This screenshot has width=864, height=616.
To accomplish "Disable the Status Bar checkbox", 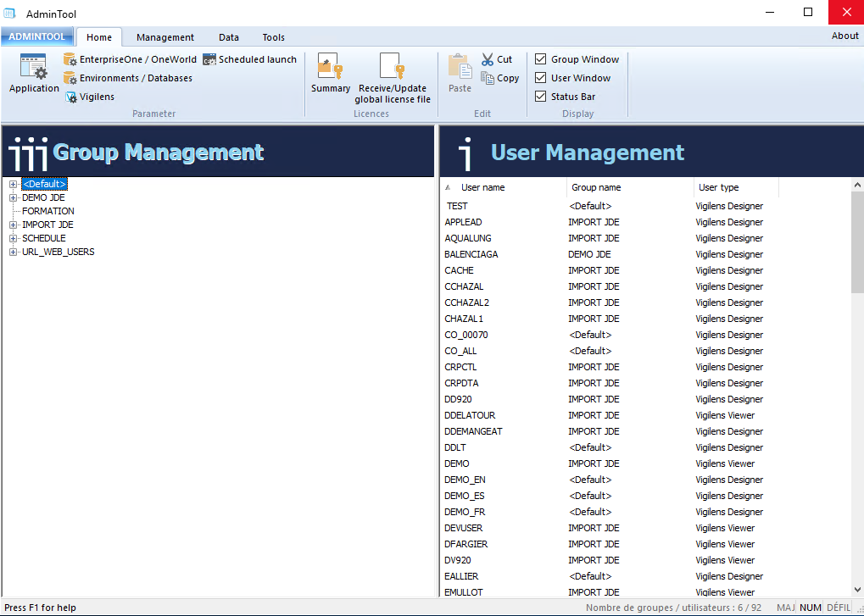I will [541, 97].
